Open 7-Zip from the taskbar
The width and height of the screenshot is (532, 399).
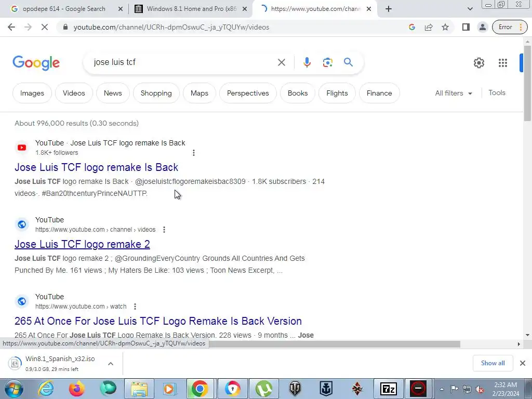[389, 389]
